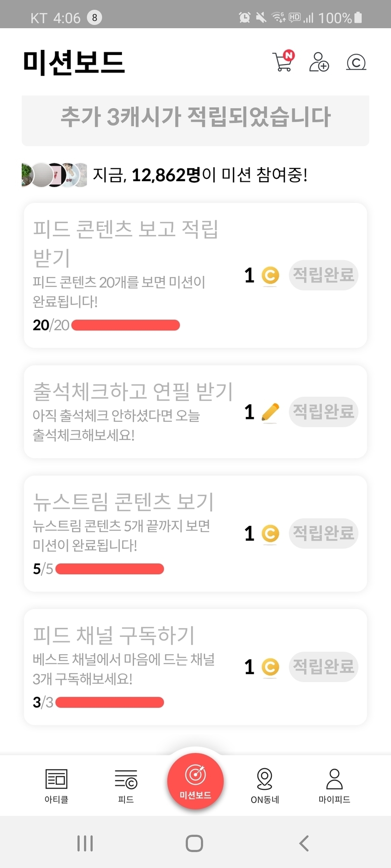
Task: Tap the gold coin on 채널 구독 mission
Action: click(x=270, y=667)
